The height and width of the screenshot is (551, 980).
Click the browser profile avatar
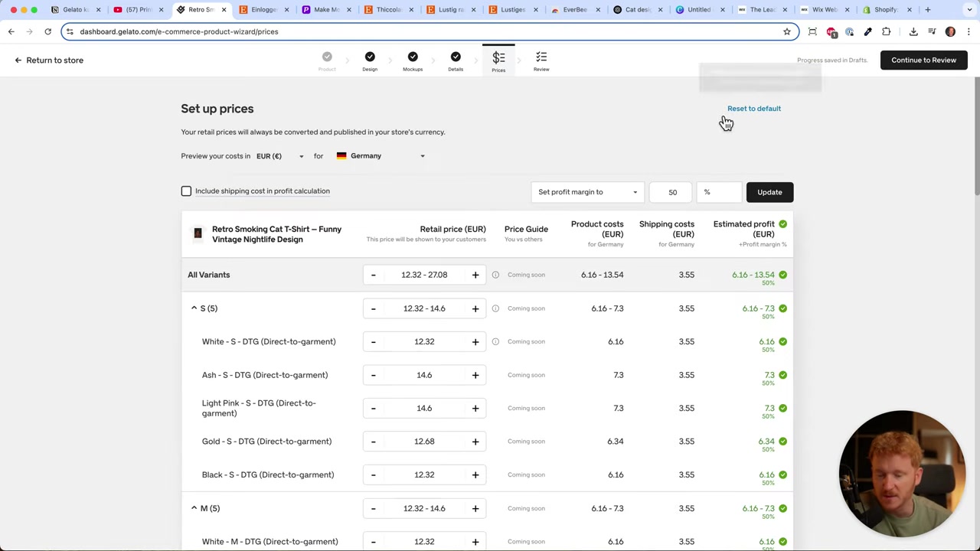click(950, 31)
